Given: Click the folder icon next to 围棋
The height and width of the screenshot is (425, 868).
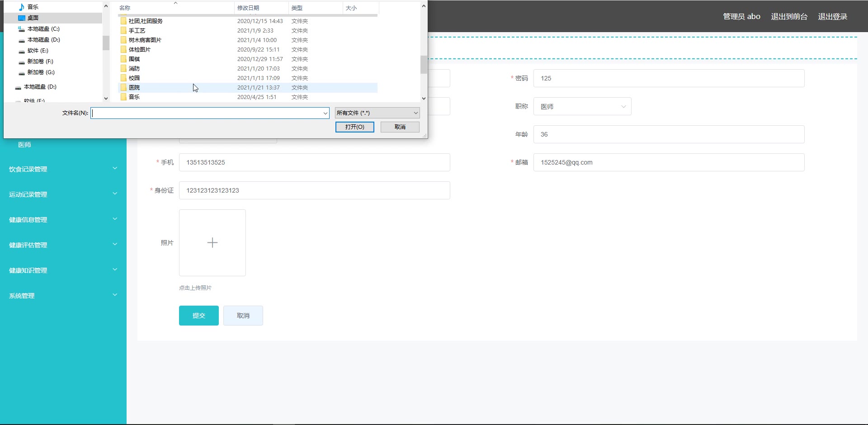Looking at the screenshot, I should point(123,59).
